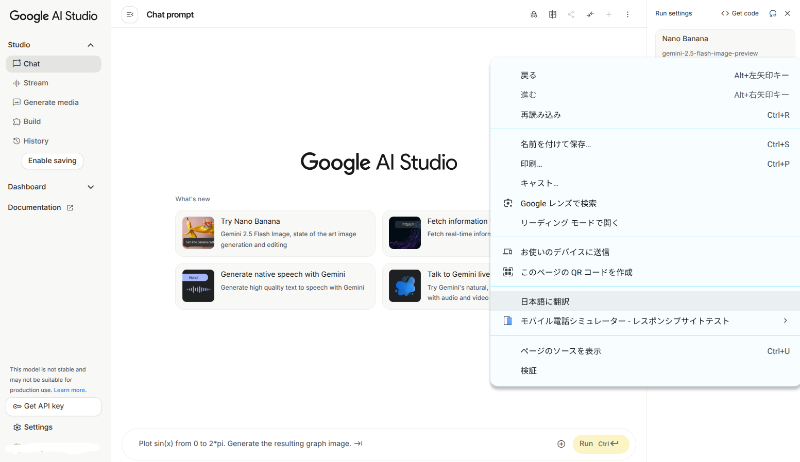Open History in the sidebar
Viewport: 800px width, 462px height.
54,141
